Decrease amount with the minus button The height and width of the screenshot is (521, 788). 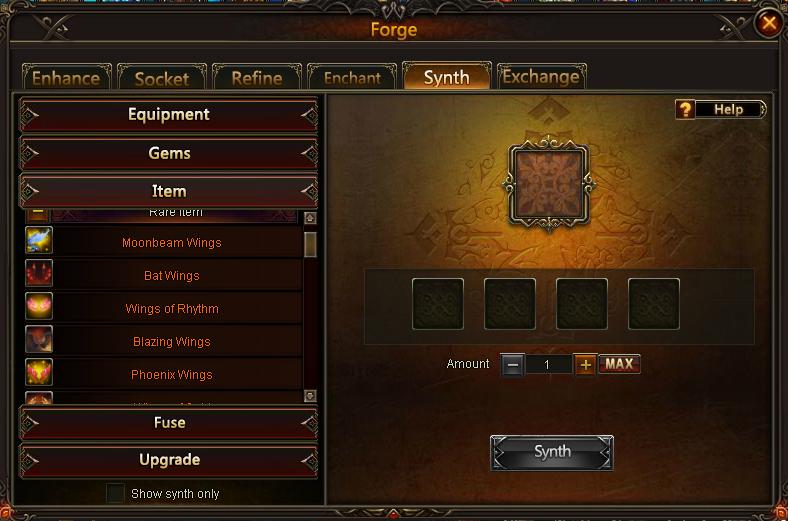[513, 364]
